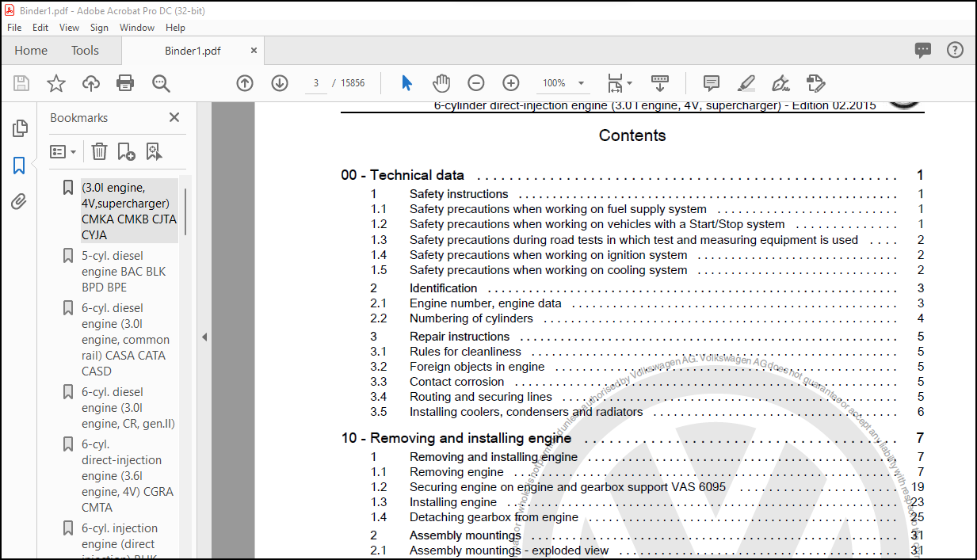Switch to the Home tab
977x560 pixels.
[x=31, y=50]
